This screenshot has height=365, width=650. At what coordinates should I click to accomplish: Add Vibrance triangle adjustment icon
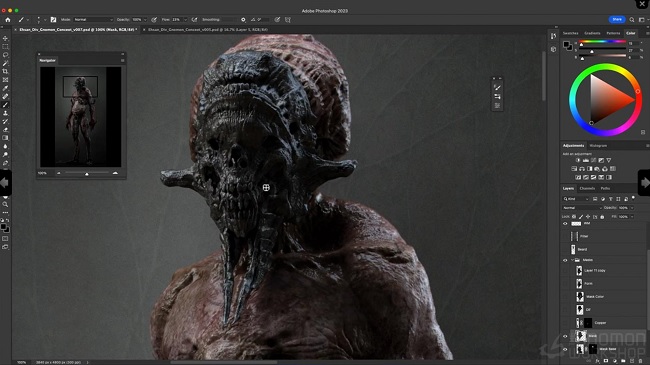tap(609, 160)
